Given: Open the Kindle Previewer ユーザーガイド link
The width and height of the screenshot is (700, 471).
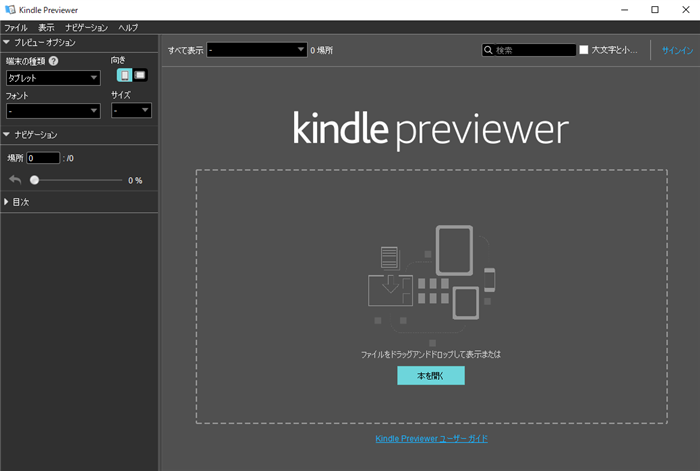Looking at the screenshot, I should (x=431, y=438).
